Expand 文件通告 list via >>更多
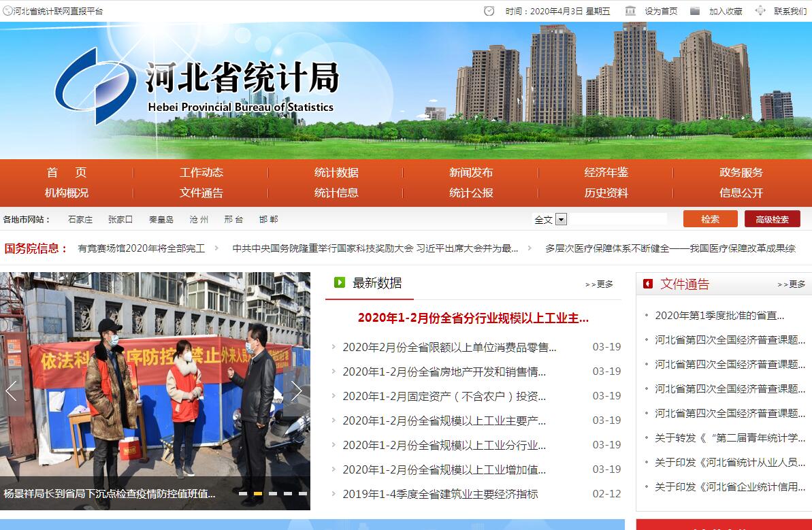This screenshot has width=812, height=530. [791, 284]
